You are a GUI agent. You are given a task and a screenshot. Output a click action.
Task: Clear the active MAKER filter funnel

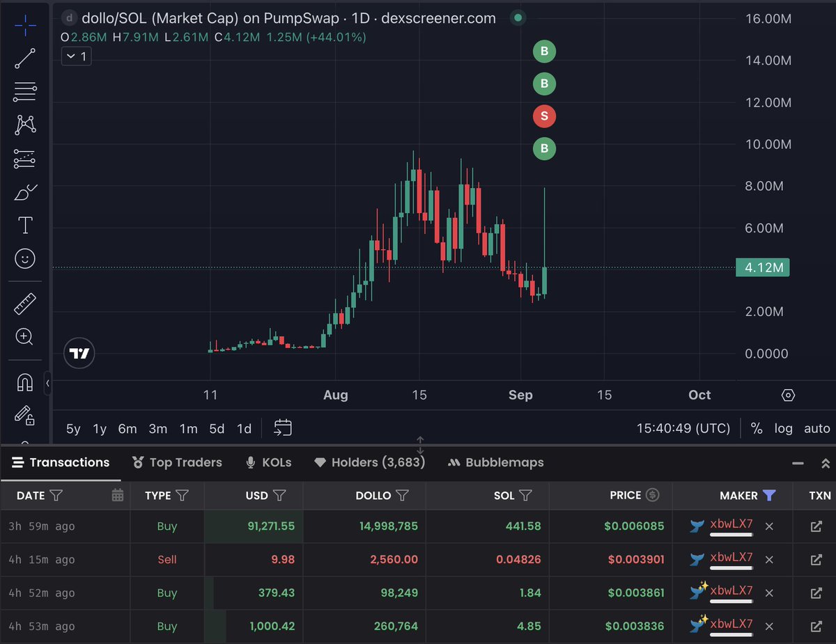(769, 496)
